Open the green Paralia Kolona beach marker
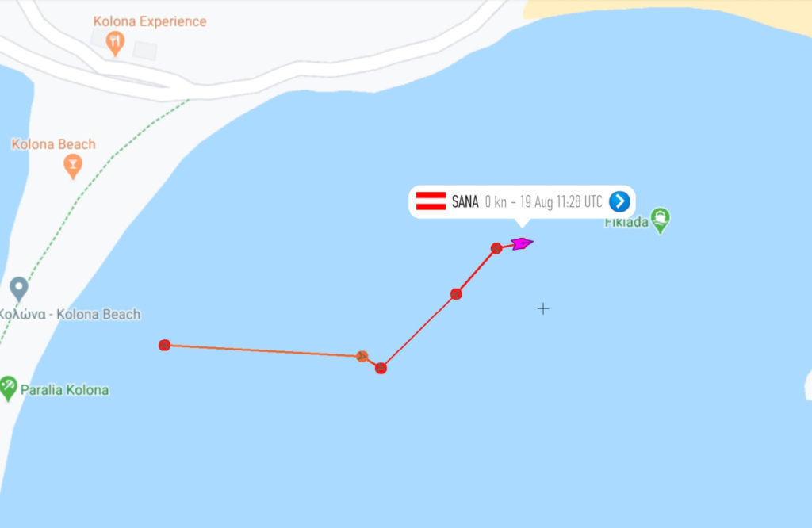The image size is (812, 528). click(8, 388)
